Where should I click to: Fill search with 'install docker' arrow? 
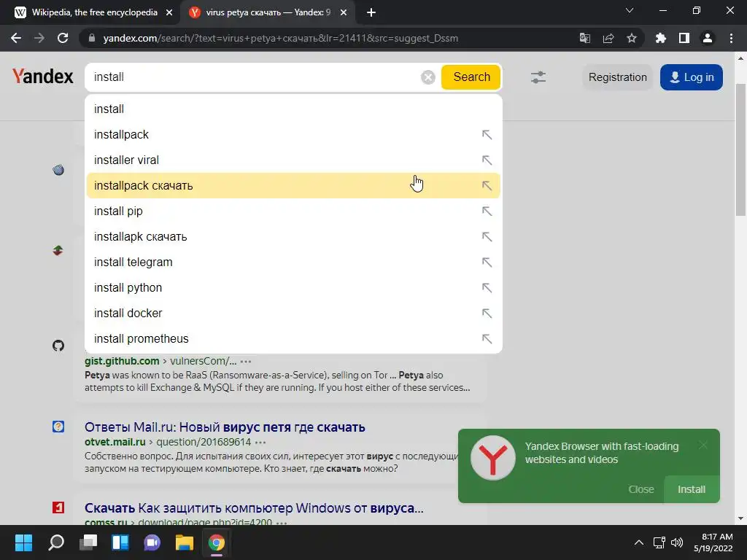pos(487,313)
